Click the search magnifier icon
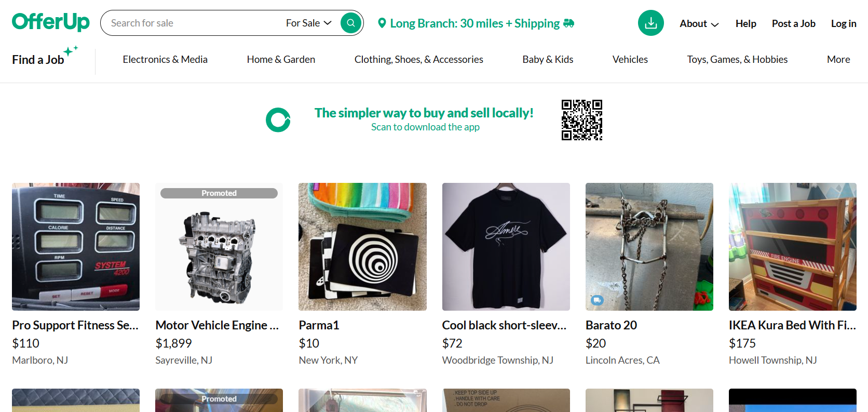868x412 pixels. 350,23
